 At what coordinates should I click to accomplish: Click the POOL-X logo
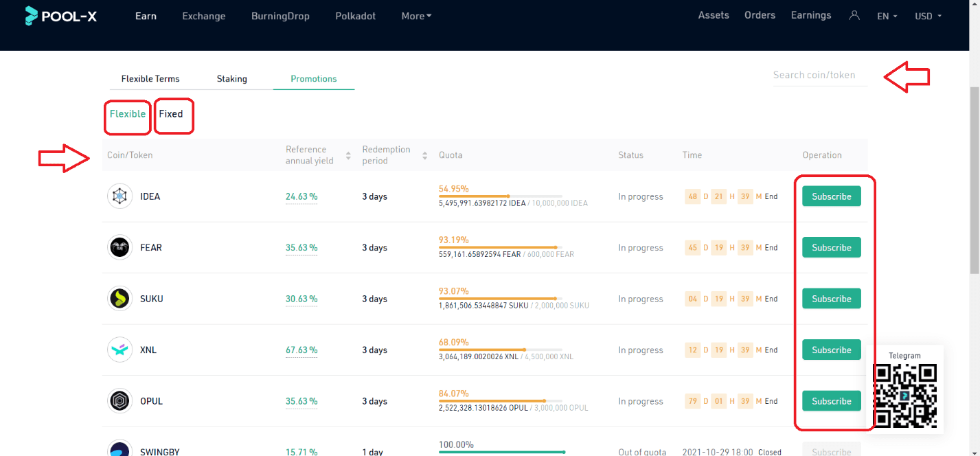[x=61, y=16]
